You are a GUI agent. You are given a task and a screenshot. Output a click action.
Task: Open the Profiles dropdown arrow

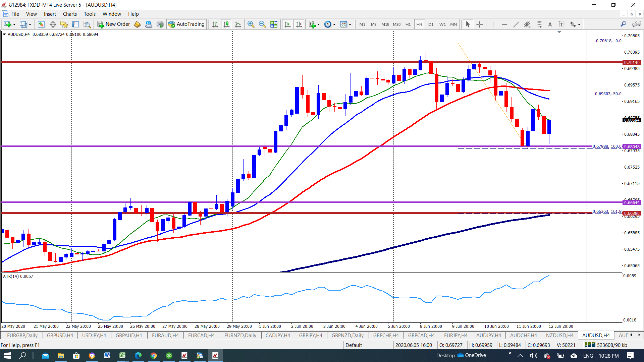[30, 24]
